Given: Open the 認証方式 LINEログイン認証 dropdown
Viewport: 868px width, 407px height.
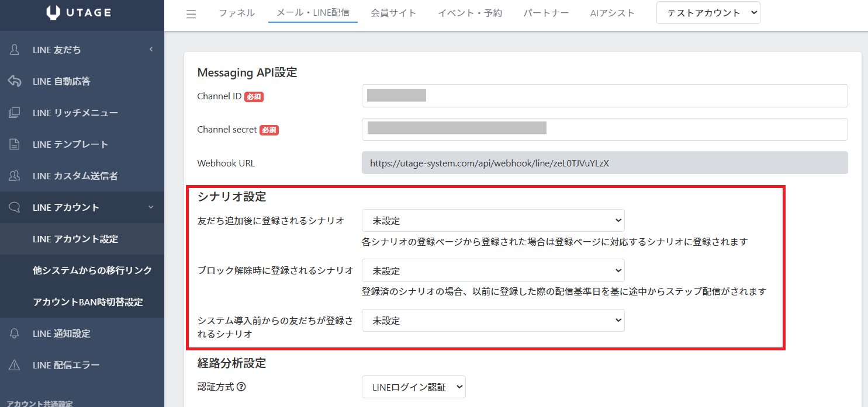Looking at the screenshot, I should pyautogui.click(x=413, y=387).
